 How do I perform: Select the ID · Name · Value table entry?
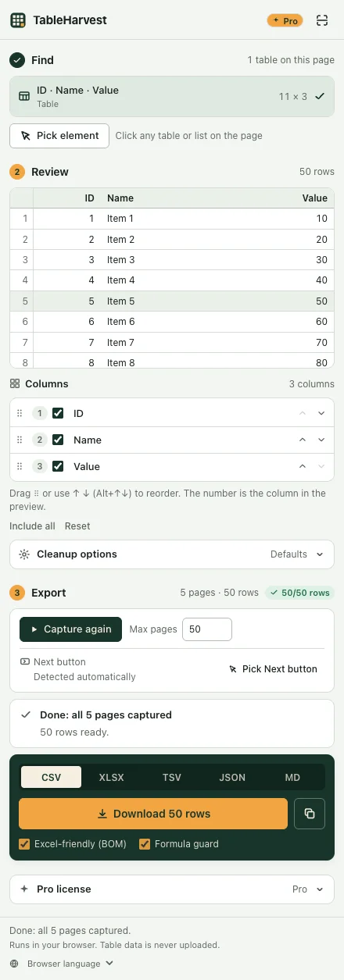pyautogui.click(x=172, y=96)
